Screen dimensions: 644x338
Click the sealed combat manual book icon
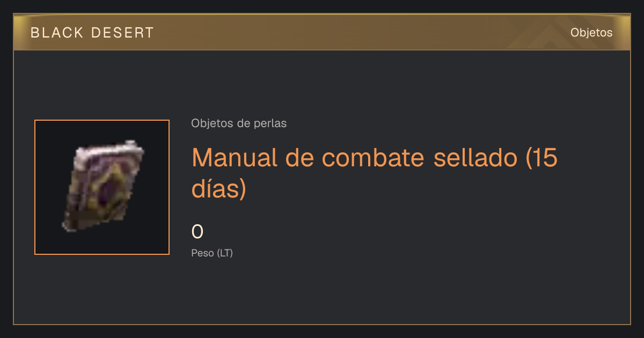click(x=103, y=187)
